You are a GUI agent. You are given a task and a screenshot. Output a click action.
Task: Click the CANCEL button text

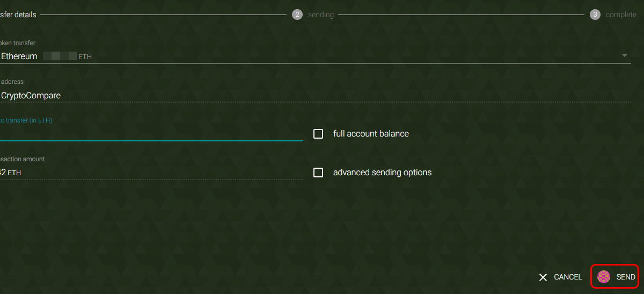coord(568,277)
